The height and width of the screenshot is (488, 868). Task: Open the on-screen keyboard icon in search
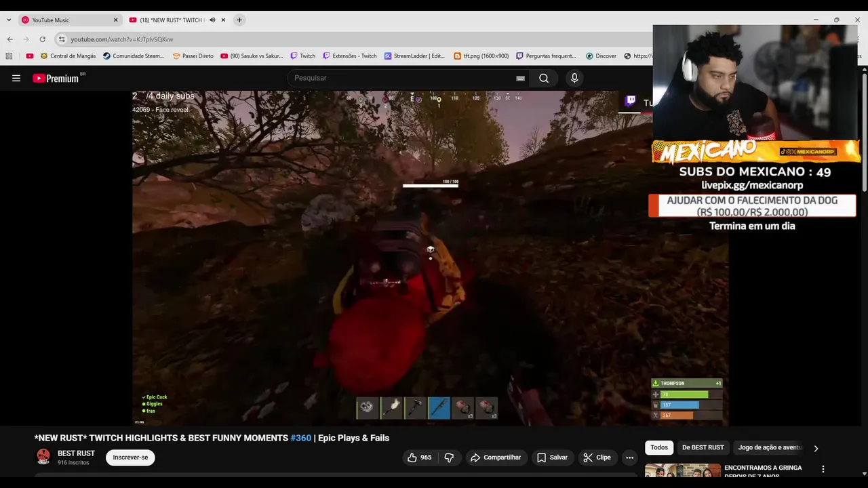coord(520,78)
